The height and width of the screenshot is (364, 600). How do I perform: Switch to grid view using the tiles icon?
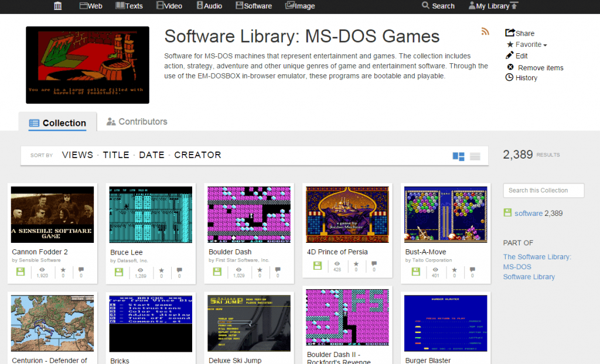(x=458, y=156)
